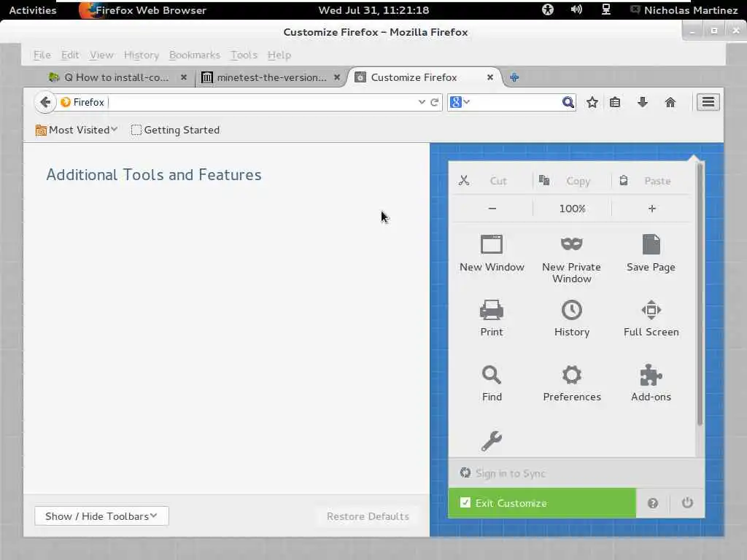Open the volume control in the top bar

click(576, 9)
